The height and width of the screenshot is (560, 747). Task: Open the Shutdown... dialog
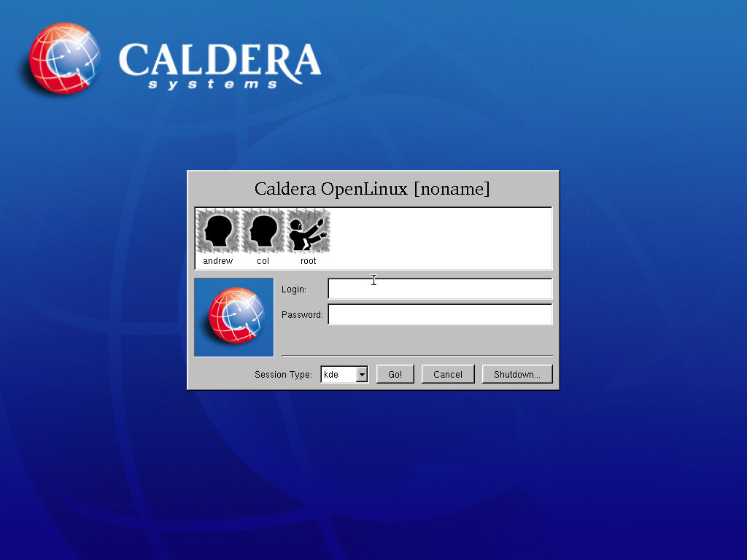(516, 375)
